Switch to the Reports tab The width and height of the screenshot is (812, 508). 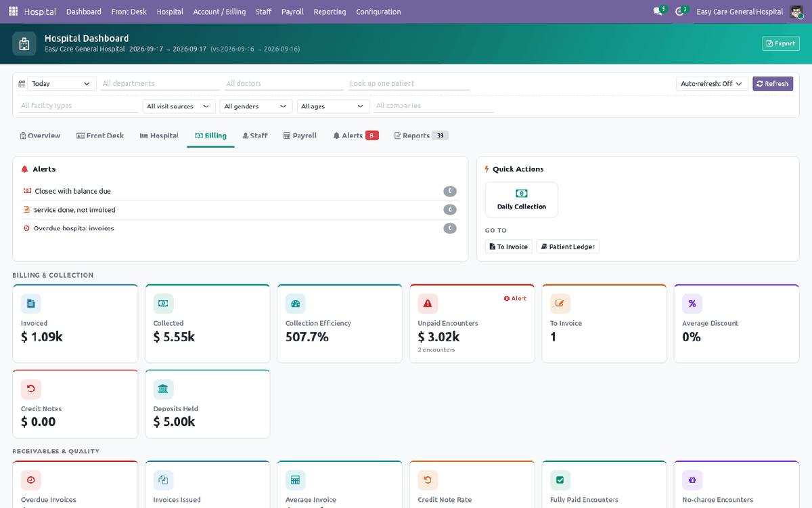point(421,135)
